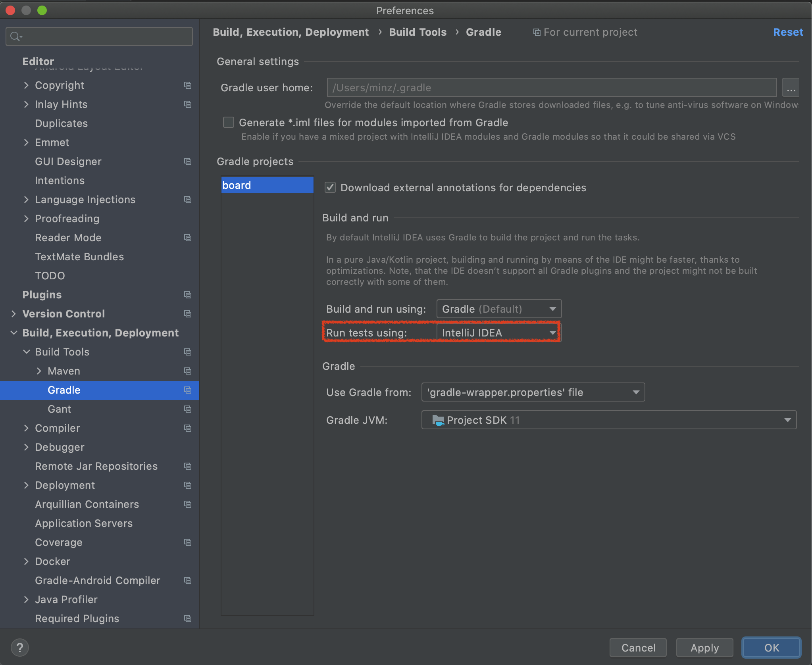Image resolution: width=812 pixels, height=665 pixels.
Task: Uncheck Download external annotations for dependencies
Action: pyautogui.click(x=330, y=187)
